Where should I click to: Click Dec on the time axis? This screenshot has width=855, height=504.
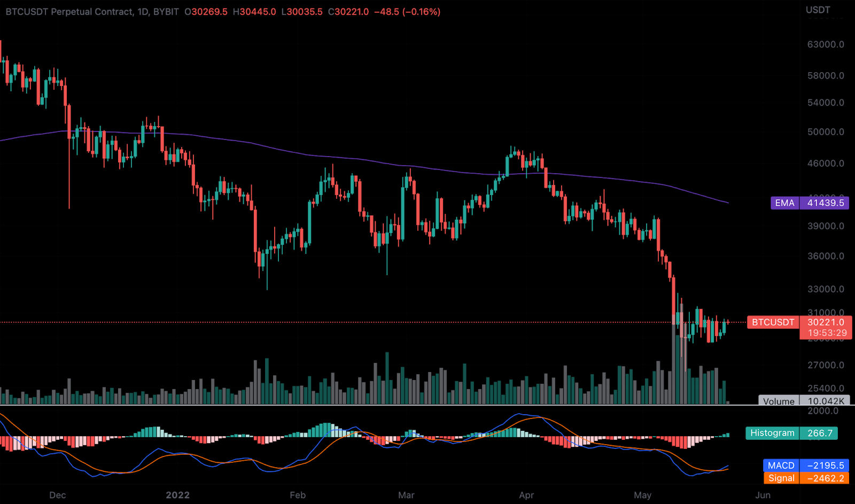57,495
